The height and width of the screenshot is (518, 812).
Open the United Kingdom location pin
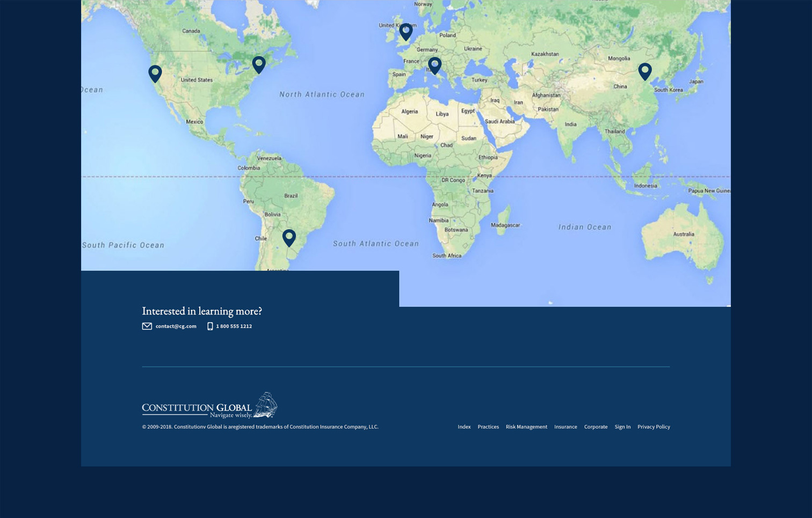coord(406,31)
